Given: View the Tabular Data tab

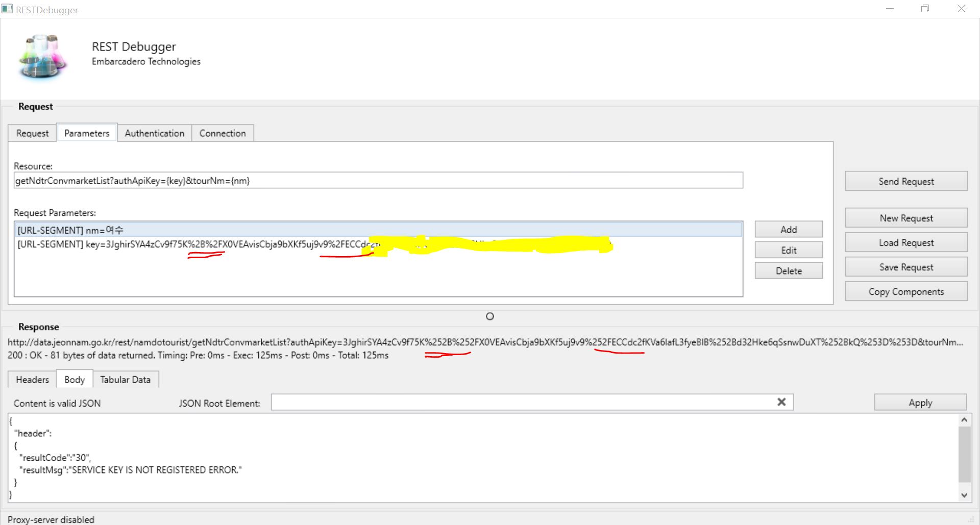Looking at the screenshot, I should click(x=125, y=380).
